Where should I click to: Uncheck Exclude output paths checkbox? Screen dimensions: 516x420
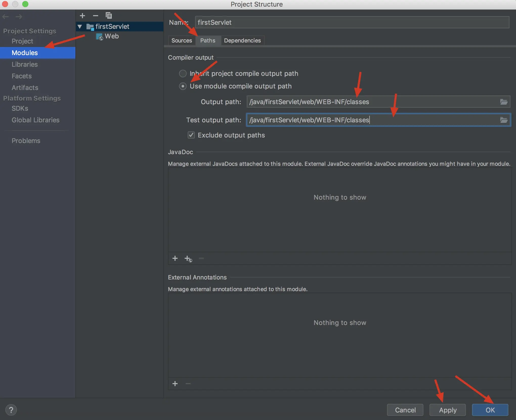191,135
